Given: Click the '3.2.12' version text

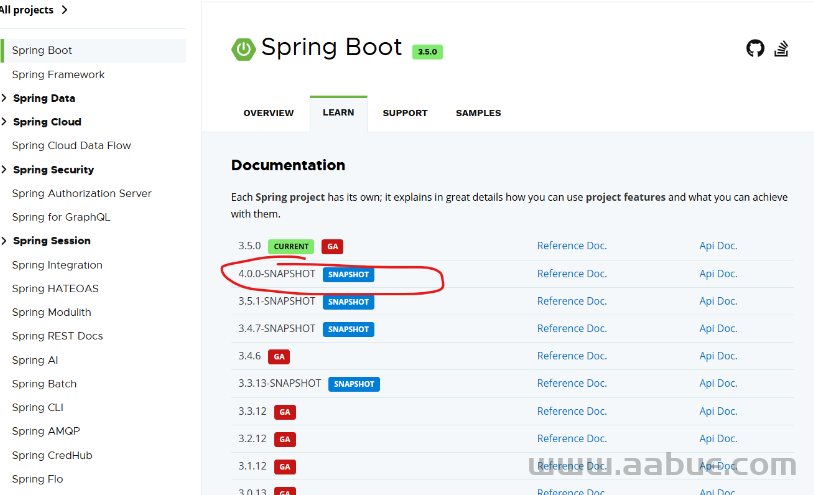Looking at the screenshot, I should [x=252, y=438].
